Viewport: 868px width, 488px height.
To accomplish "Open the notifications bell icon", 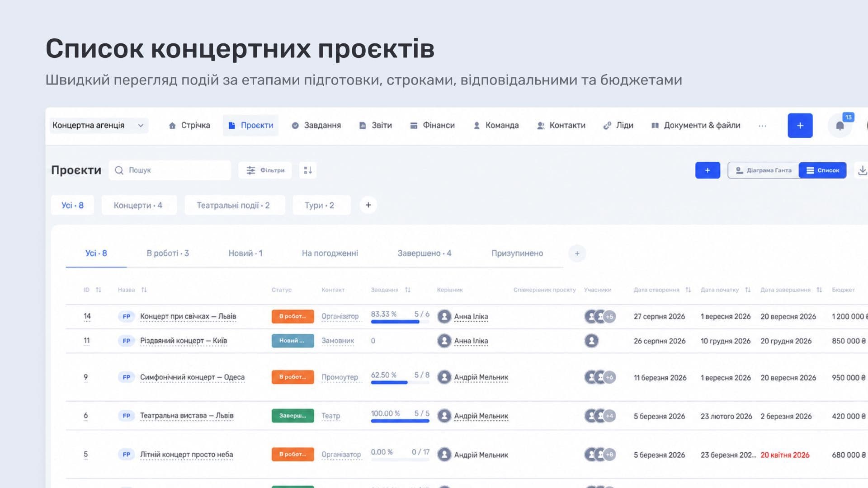I will tap(840, 126).
